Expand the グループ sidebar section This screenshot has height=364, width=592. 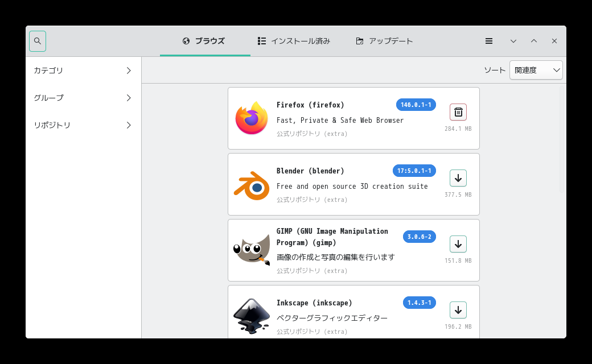[x=82, y=98]
